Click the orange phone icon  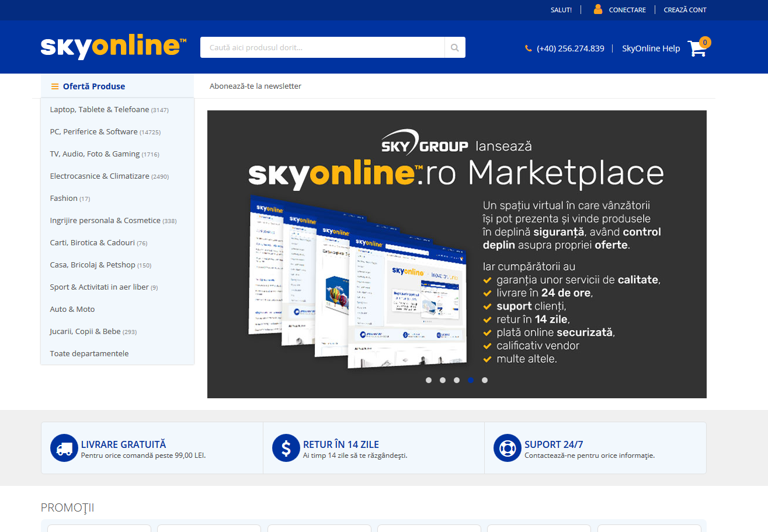[529, 48]
